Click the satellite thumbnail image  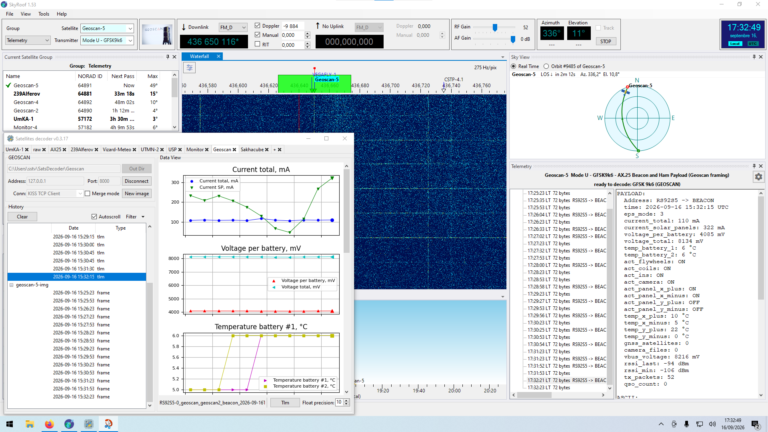(x=157, y=35)
